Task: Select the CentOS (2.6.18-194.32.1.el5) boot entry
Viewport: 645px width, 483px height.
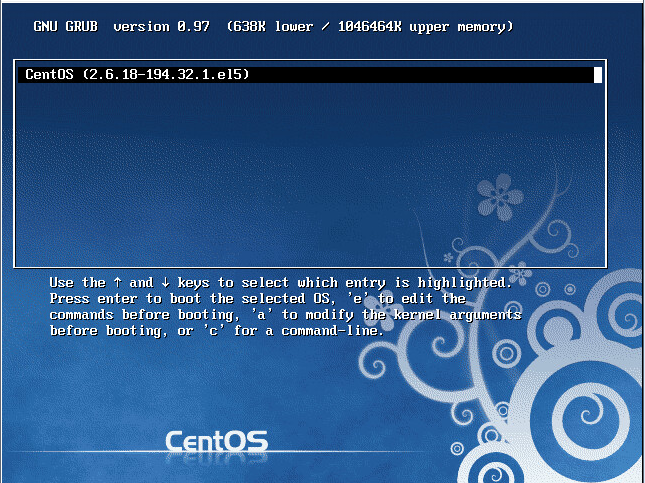Action: pyautogui.click(x=135, y=74)
